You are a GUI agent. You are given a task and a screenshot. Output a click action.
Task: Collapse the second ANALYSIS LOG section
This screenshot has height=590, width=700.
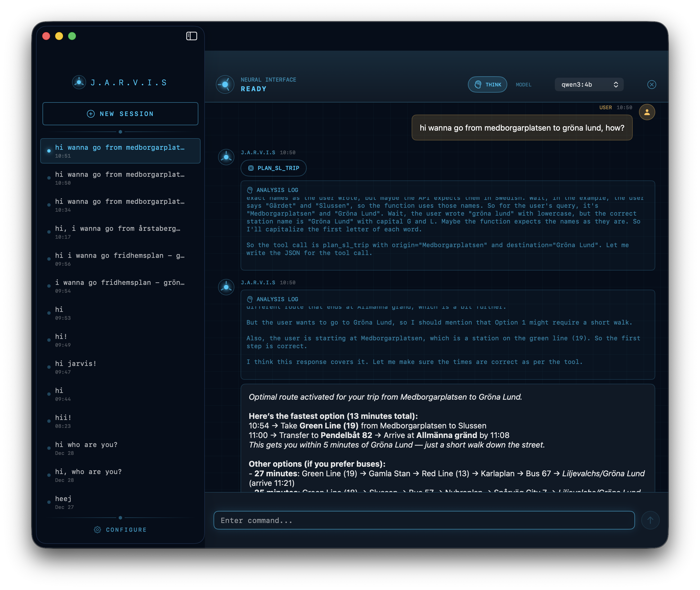(x=277, y=299)
